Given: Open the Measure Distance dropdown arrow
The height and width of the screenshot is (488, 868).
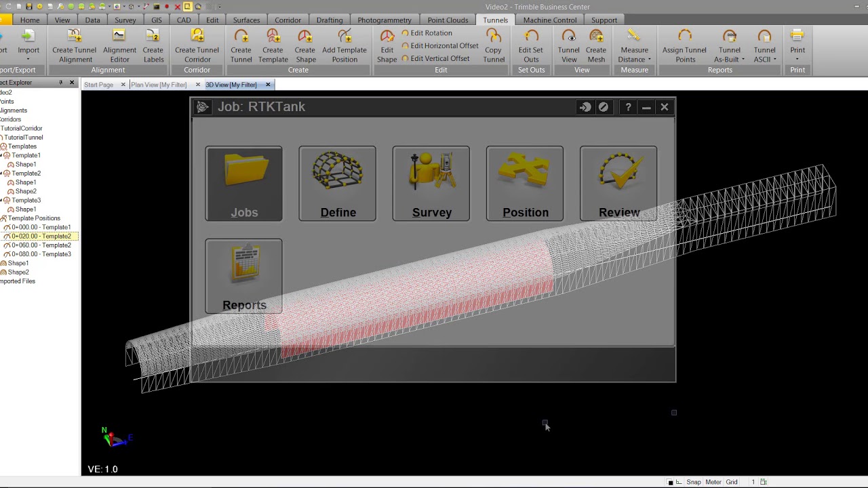Looking at the screenshot, I should click(x=650, y=60).
